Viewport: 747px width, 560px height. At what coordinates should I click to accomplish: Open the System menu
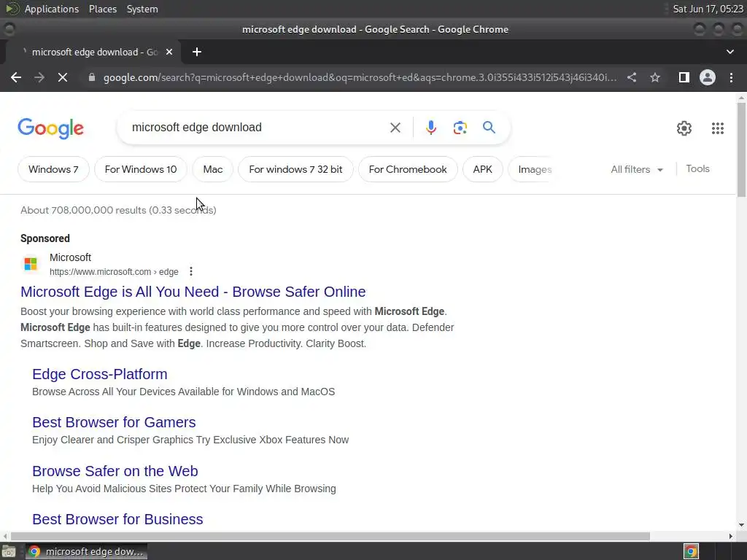[x=142, y=9]
